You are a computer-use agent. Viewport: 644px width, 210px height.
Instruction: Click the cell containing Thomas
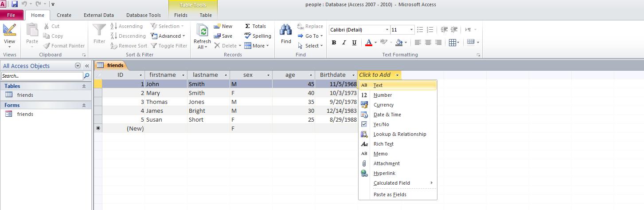click(x=166, y=102)
